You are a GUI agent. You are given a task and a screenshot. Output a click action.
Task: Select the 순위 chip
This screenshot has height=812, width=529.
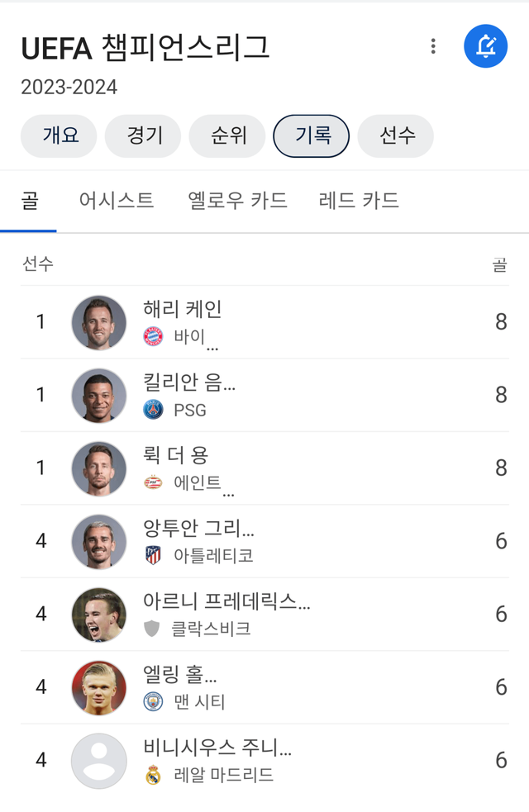[x=228, y=136]
